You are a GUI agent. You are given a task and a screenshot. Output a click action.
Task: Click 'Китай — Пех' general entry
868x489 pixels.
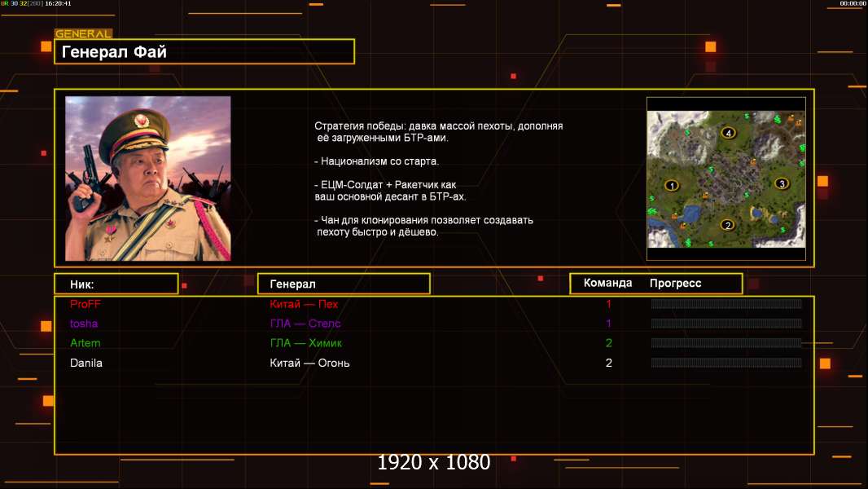tap(304, 304)
